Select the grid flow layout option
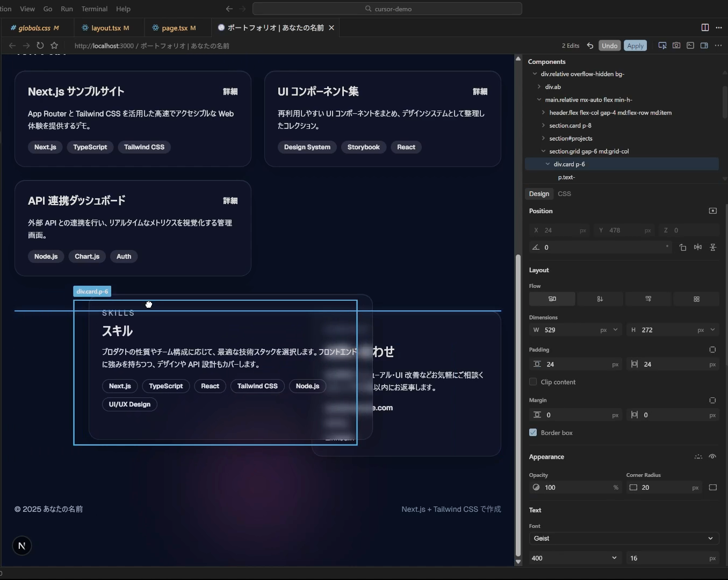This screenshot has height=580, width=728. (x=696, y=299)
